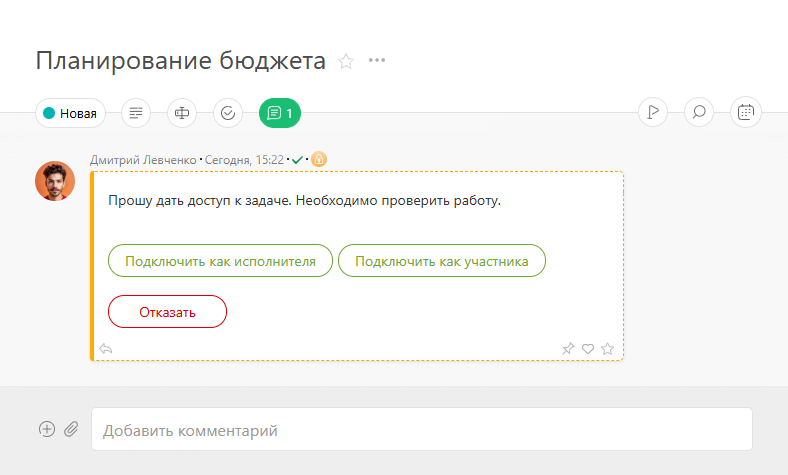Image resolution: width=788 pixels, height=475 pixels.
Task: Open the data fields tab icon
Action: (x=182, y=113)
